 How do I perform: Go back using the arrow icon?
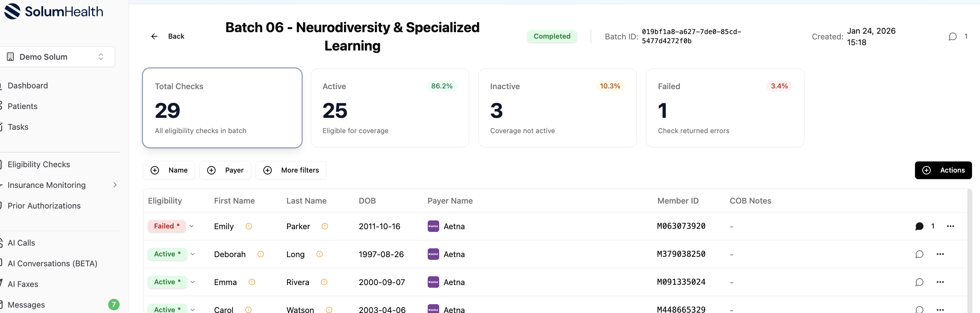click(x=154, y=36)
